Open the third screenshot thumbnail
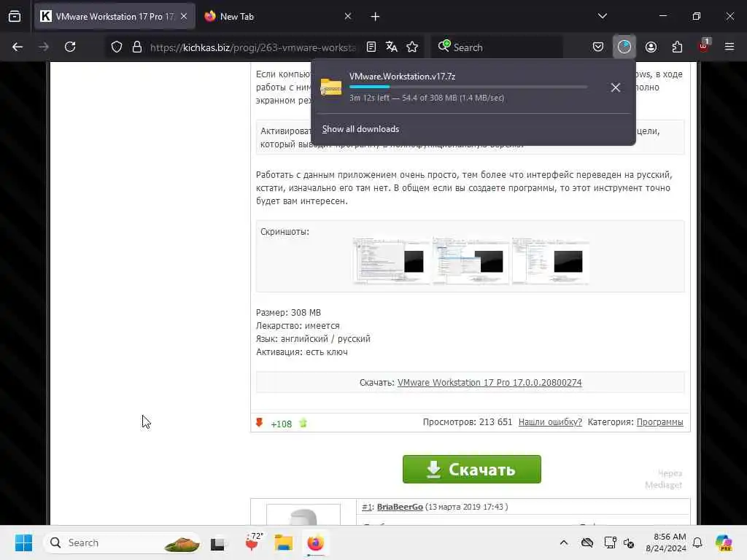Image resolution: width=747 pixels, height=560 pixels. click(x=550, y=261)
